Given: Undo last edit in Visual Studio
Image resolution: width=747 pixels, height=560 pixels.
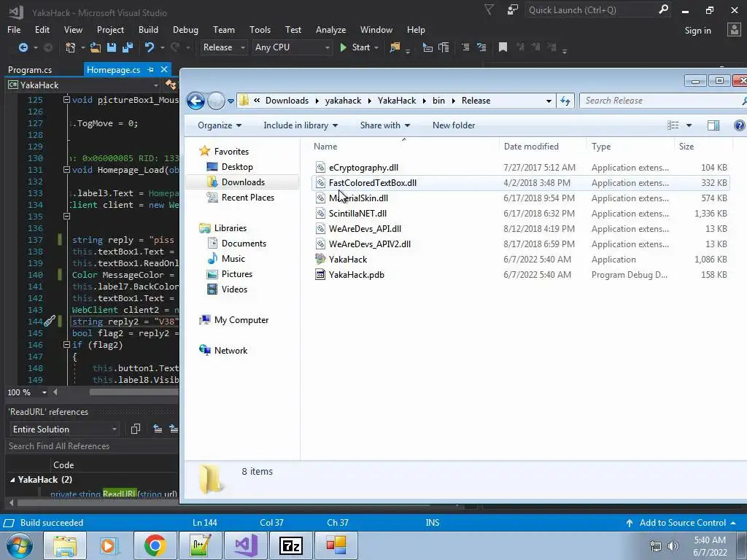Looking at the screenshot, I should click(149, 47).
